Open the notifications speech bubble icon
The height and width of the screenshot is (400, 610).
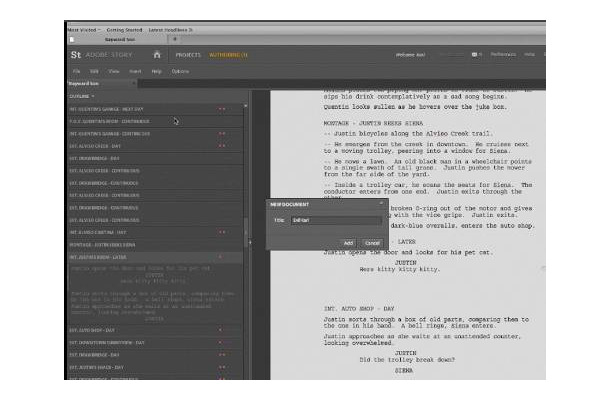coord(474,55)
